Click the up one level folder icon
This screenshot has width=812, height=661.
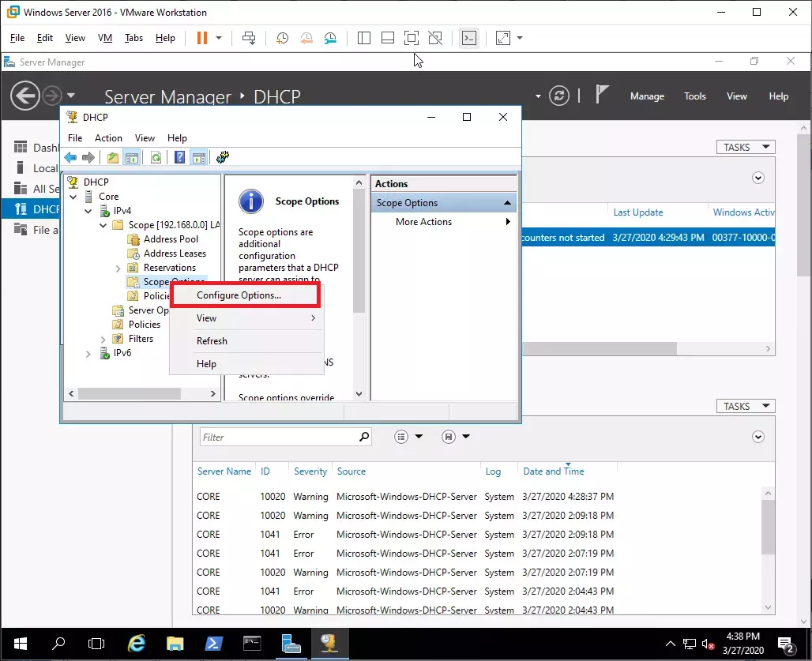(113, 157)
